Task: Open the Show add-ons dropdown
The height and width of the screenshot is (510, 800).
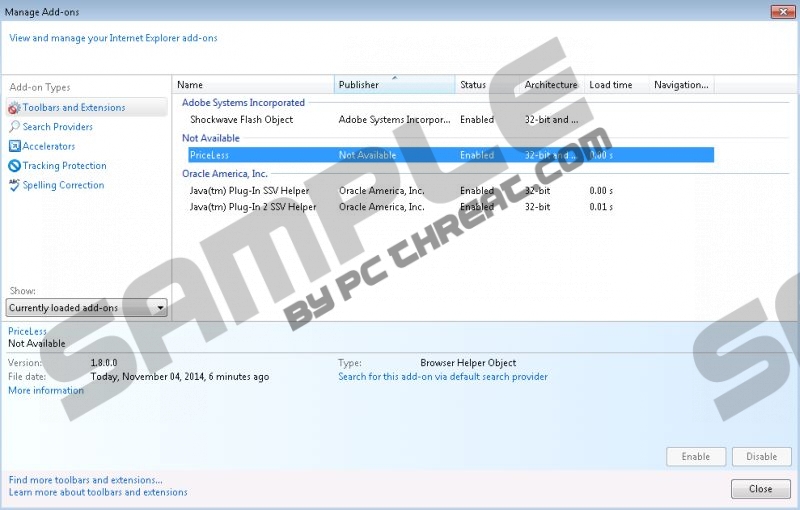Action: point(87,308)
